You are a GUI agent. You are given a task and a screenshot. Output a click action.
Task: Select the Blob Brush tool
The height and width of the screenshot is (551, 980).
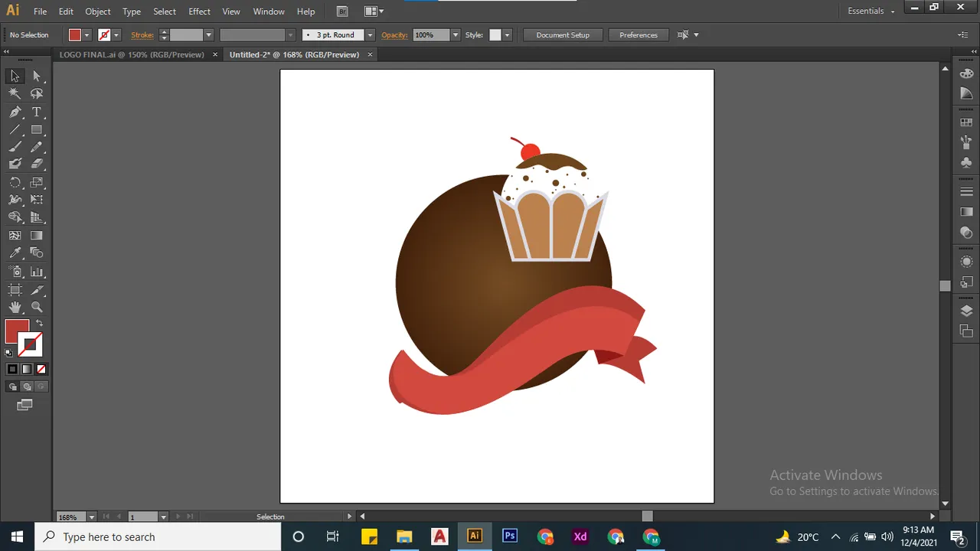(15, 164)
